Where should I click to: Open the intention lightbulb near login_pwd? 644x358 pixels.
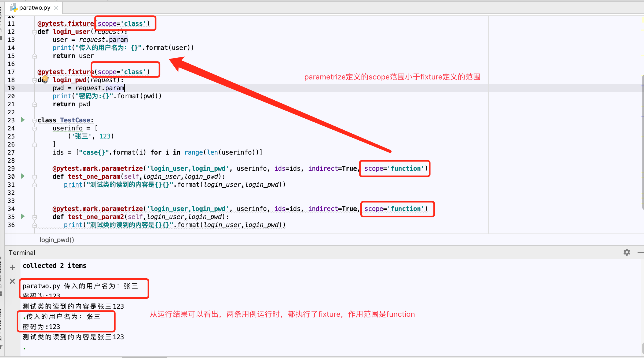click(45, 79)
